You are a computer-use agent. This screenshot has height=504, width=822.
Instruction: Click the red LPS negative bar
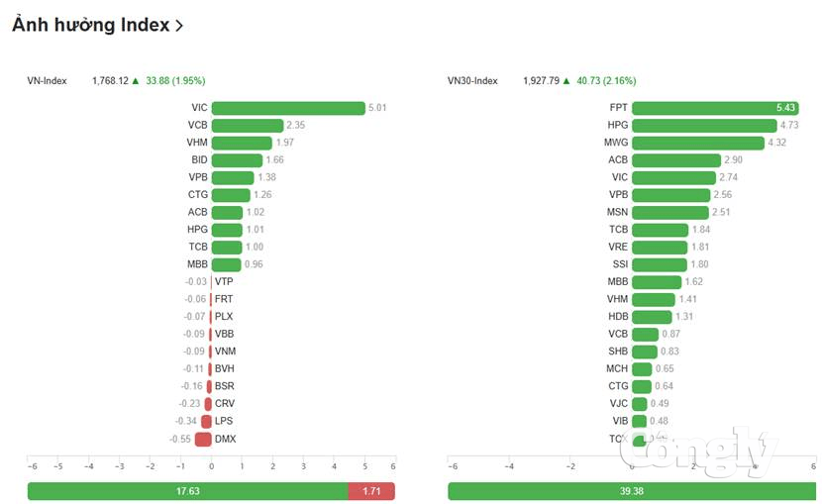pos(207,421)
